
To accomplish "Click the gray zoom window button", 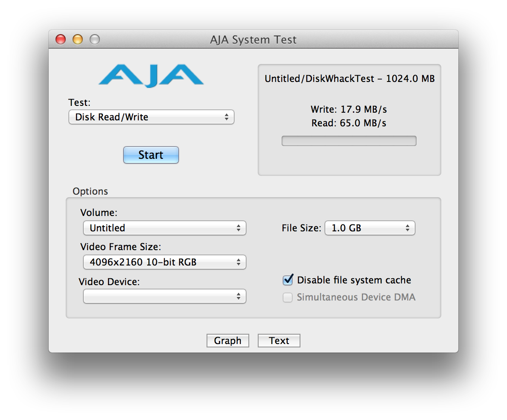I will (x=94, y=40).
